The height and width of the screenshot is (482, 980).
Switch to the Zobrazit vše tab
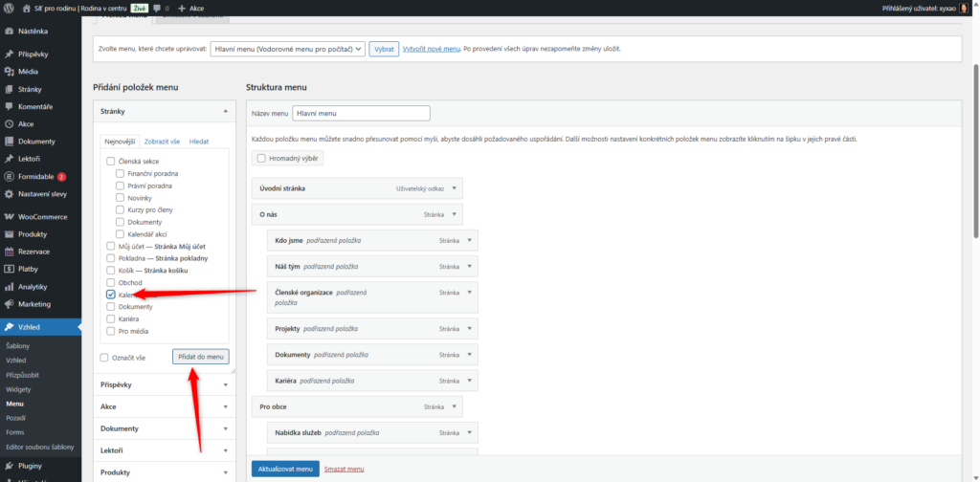(x=162, y=141)
